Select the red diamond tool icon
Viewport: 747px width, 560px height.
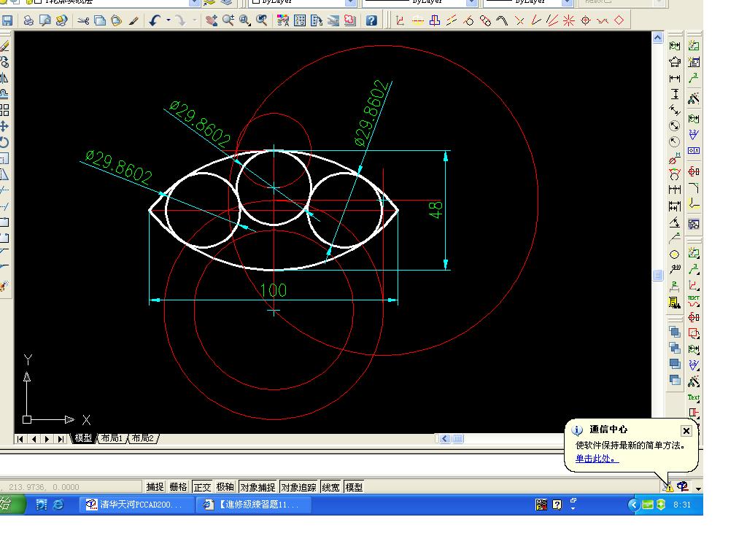coord(619,20)
